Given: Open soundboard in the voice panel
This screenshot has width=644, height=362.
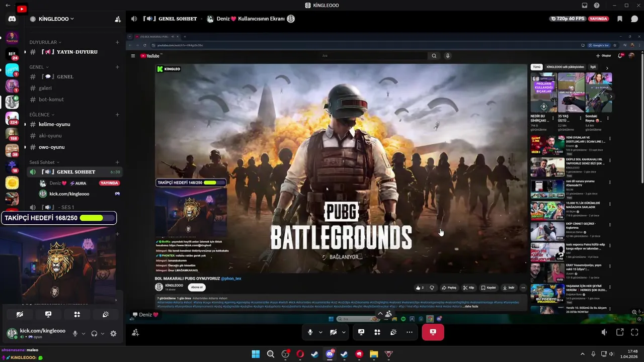Looking at the screenshot, I should point(106,314).
